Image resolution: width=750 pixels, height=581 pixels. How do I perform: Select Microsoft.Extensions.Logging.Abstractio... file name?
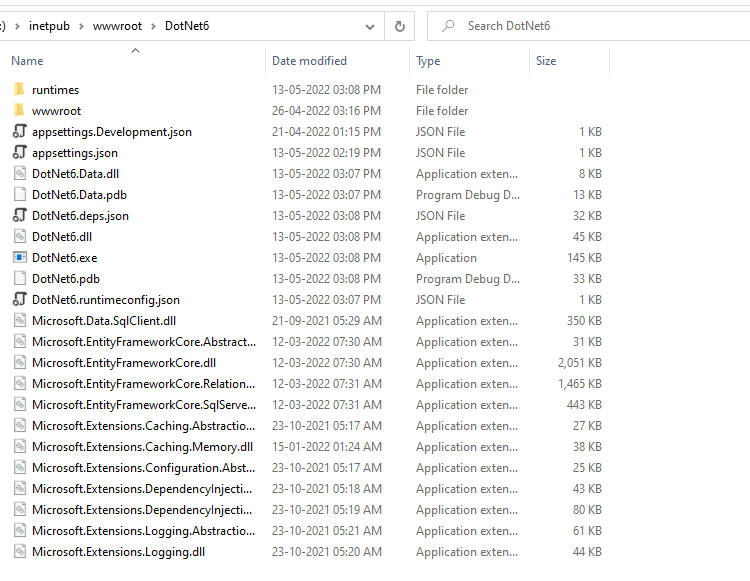(x=143, y=531)
